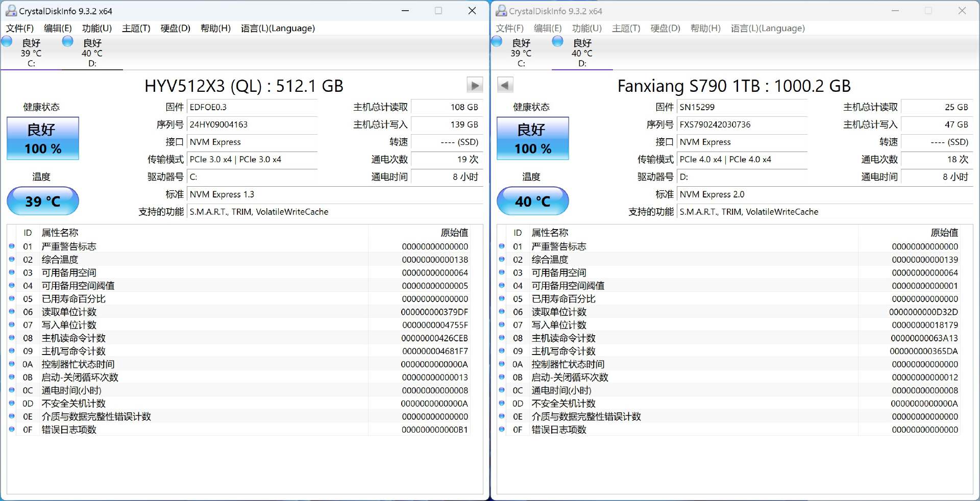Click disk title HYV512X3 (QL) : 512.1 GB

click(244, 86)
